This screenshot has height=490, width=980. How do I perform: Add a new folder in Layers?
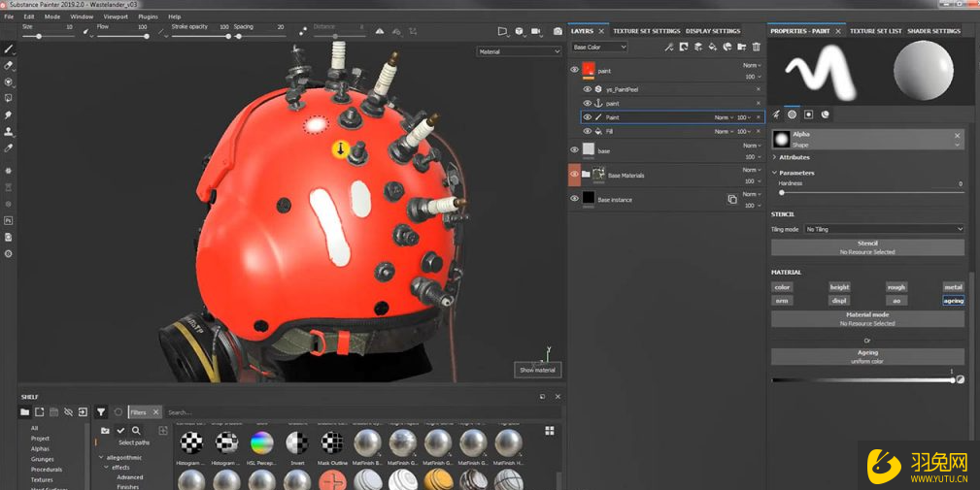[742, 47]
